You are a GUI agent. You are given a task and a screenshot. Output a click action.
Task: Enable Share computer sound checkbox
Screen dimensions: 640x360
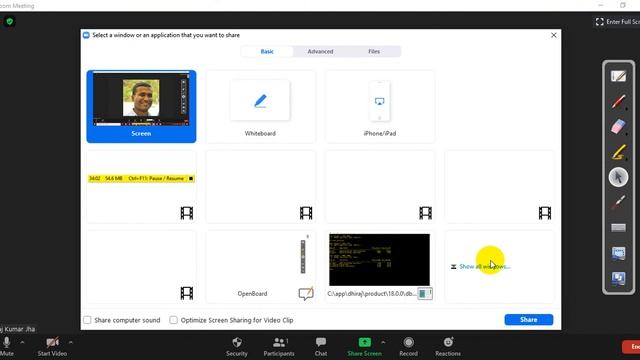coord(87,320)
